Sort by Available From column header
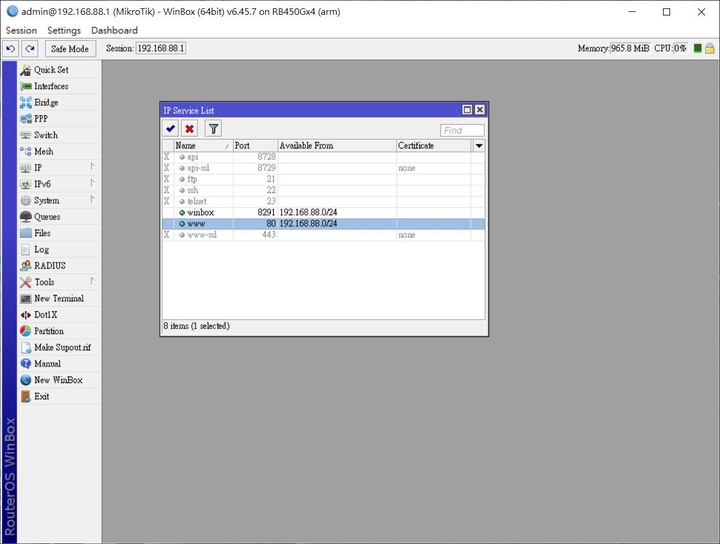This screenshot has width=720, height=544. (337, 146)
